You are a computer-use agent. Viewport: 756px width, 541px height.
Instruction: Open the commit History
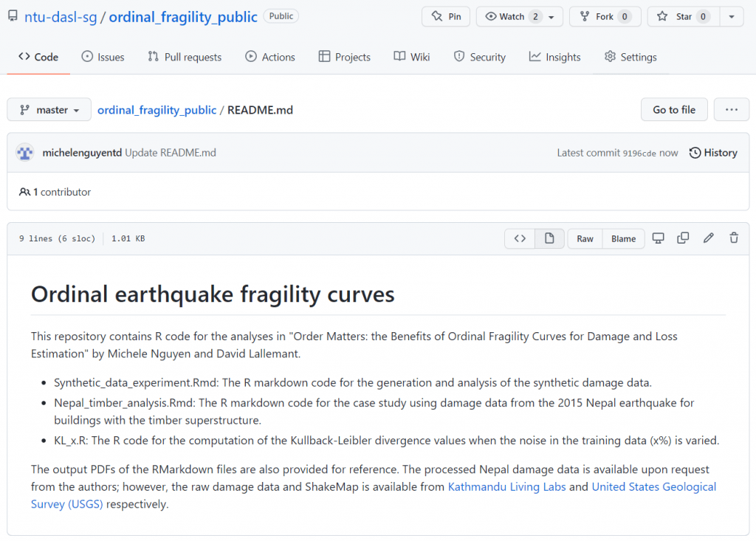coord(712,153)
